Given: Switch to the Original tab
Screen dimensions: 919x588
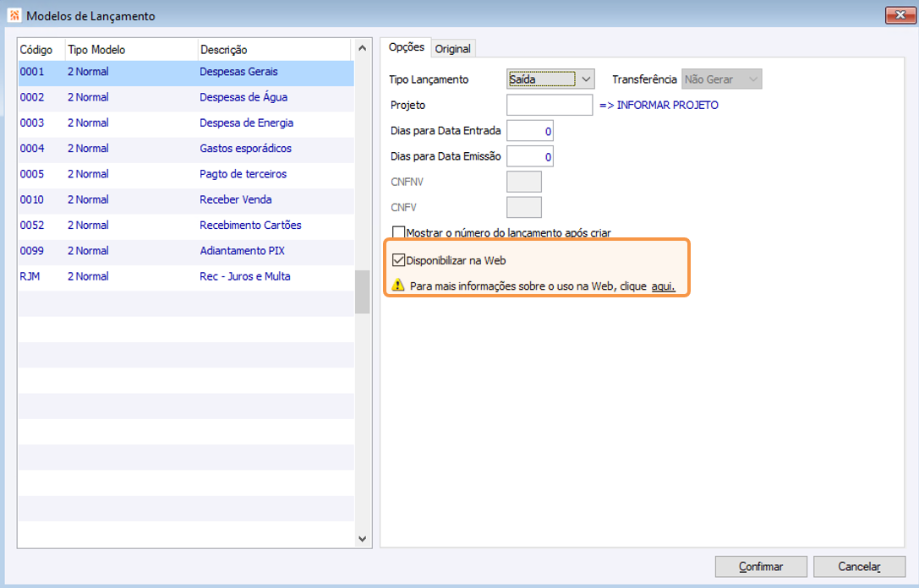Looking at the screenshot, I should pos(452,49).
